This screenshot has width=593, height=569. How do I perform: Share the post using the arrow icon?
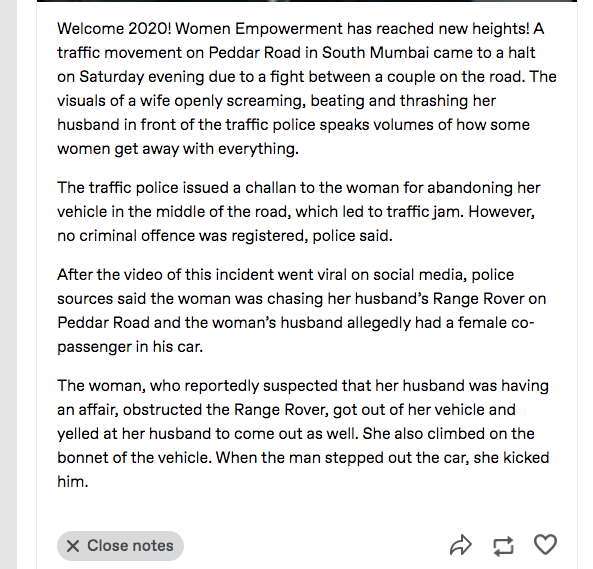coord(461,545)
